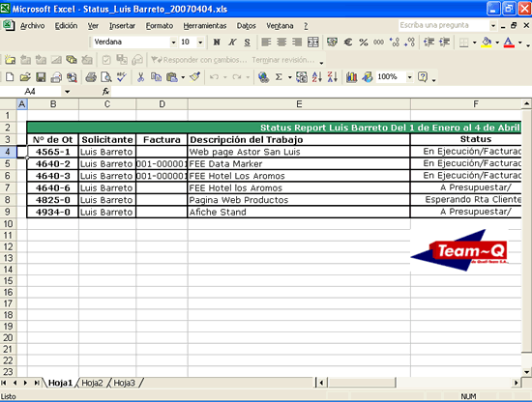Screen dimensions: 532x402
Task: Paste from clipboard
Action: point(171,77)
